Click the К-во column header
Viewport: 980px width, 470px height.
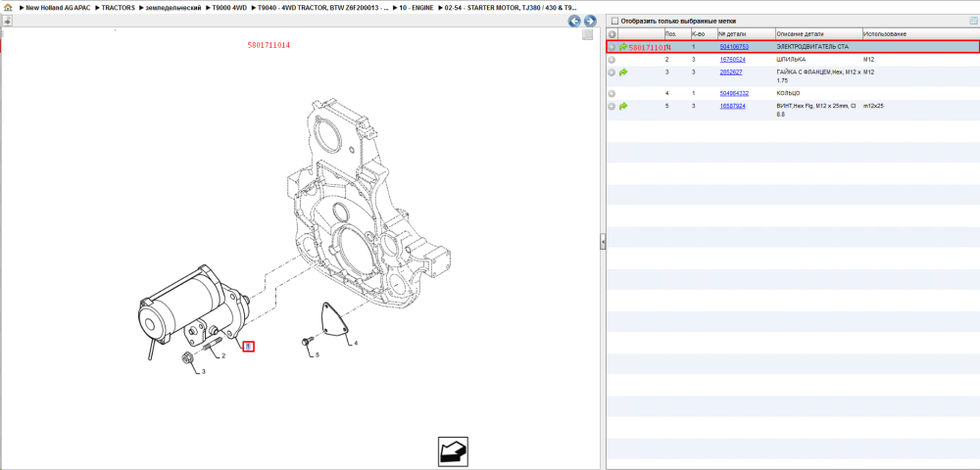click(x=703, y=33)
